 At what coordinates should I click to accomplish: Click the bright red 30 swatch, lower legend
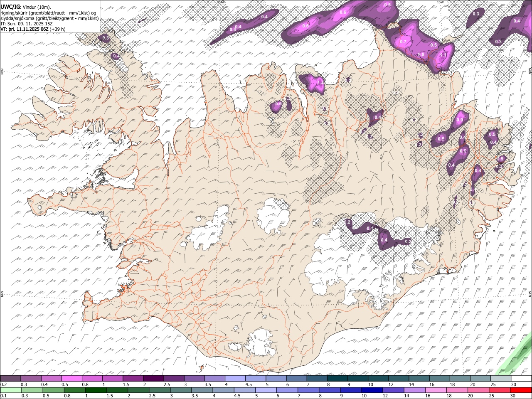pos(520,390)
